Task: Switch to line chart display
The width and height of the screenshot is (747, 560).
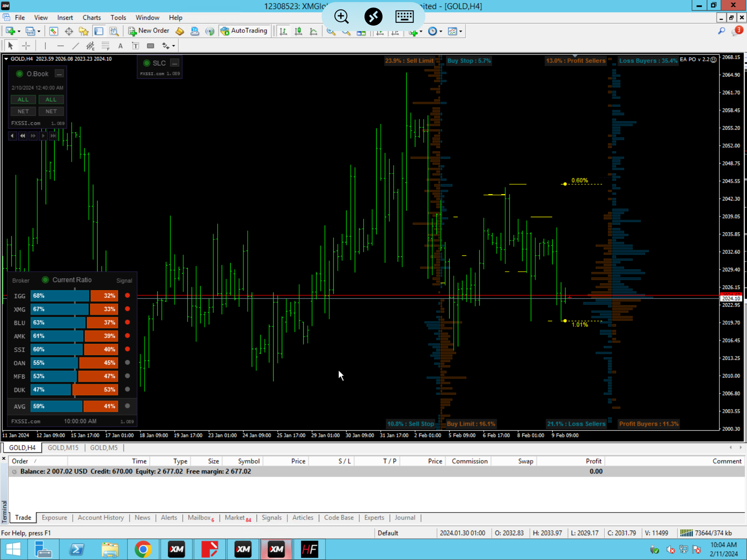Action: (313, 31)
